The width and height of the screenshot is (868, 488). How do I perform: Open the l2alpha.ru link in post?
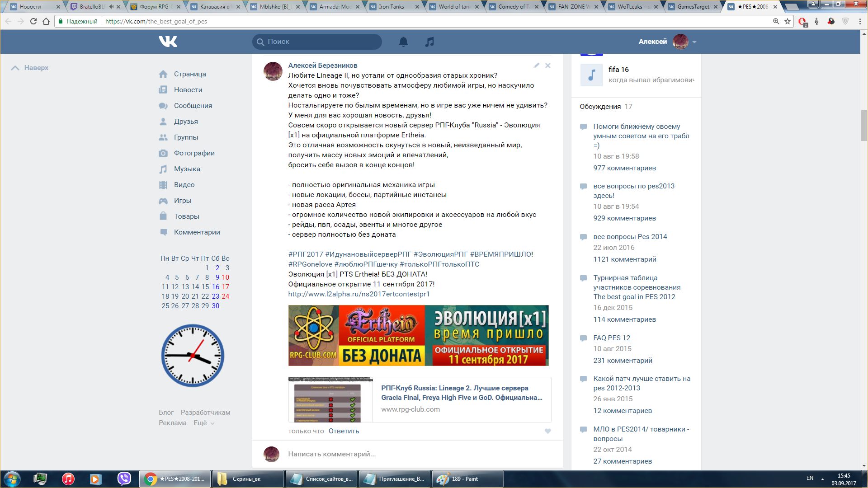click(359, 294)
